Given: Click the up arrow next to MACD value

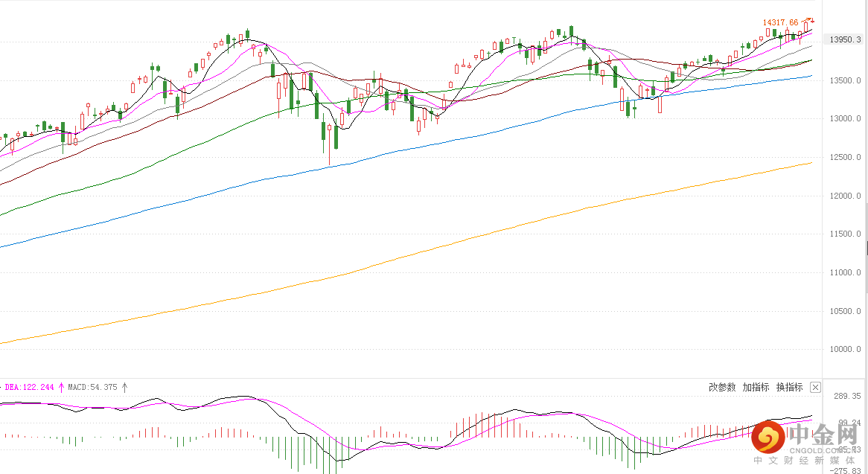Looking at the screenshot, I should click(x=125, y=387).
